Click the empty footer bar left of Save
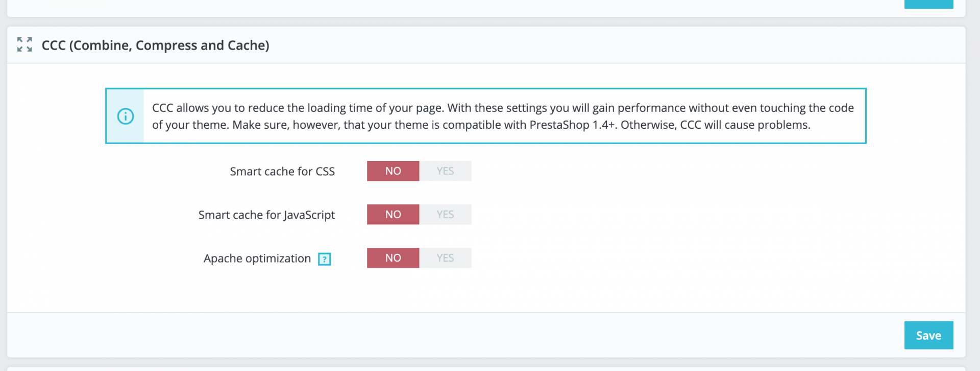980x371 pixels. pos(454,335)
